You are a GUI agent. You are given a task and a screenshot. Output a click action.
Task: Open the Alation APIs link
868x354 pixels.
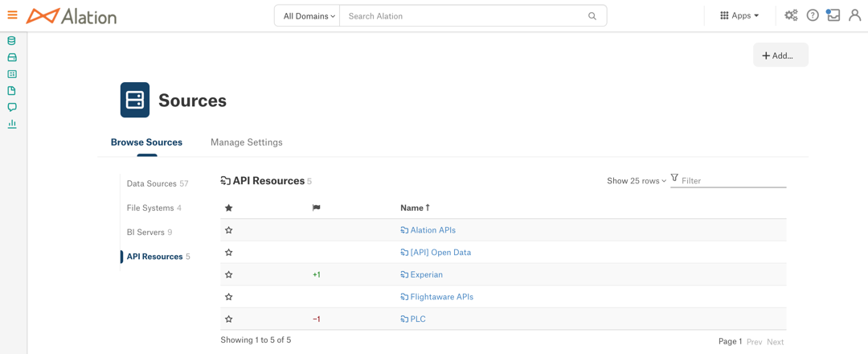click(433, 230)
